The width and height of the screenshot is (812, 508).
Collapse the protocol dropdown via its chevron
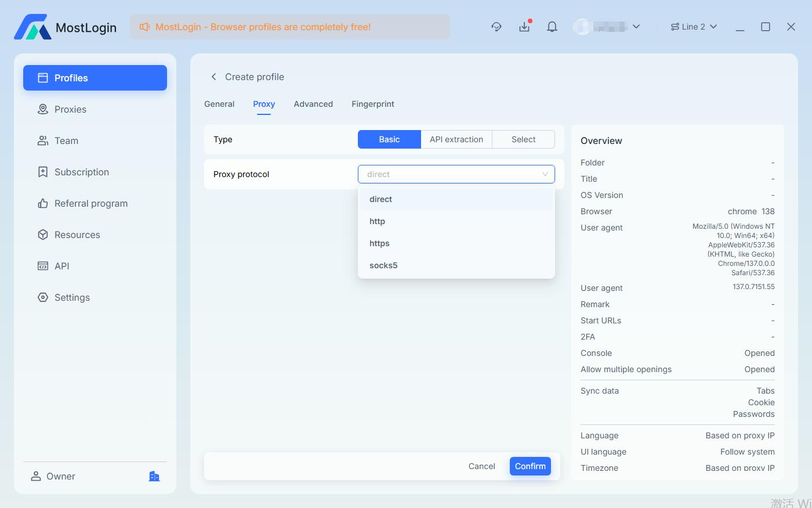point(545,174)
